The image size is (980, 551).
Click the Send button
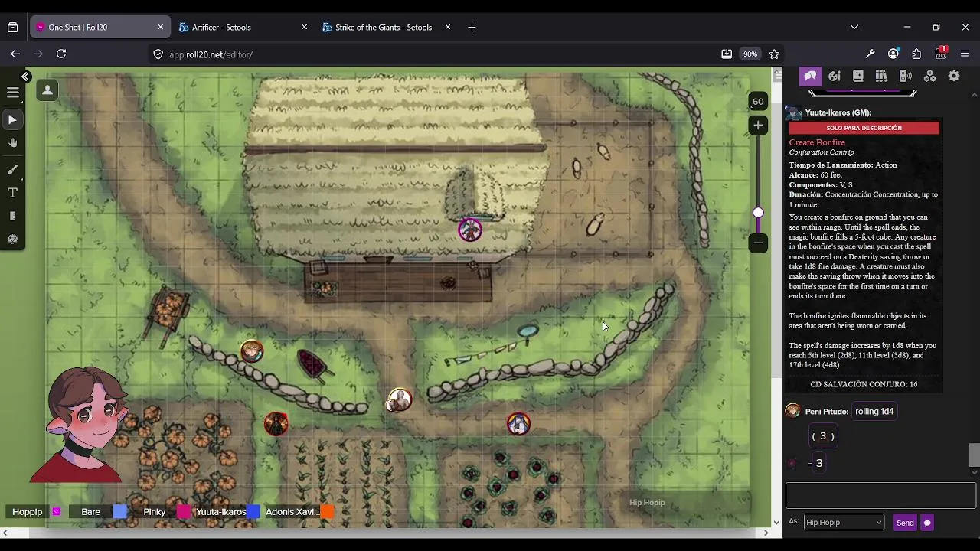pyautogui.click(x=905, y=523)
